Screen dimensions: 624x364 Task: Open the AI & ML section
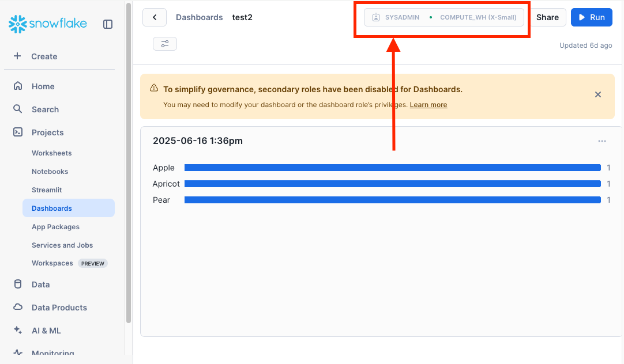(46, 331)
